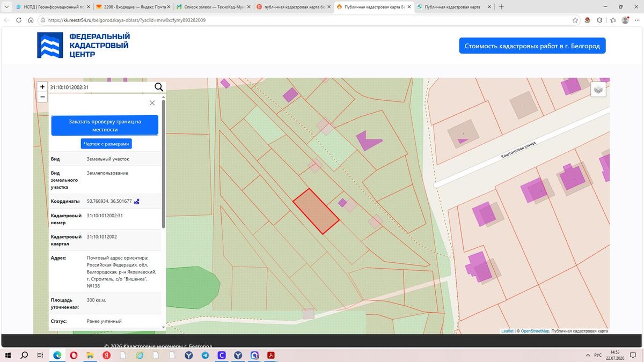The width and height of the screenshot is (644, 362).
Task: Click Кадастровый квартал value 31:10:1012002
Action: (x=102, y=237)
